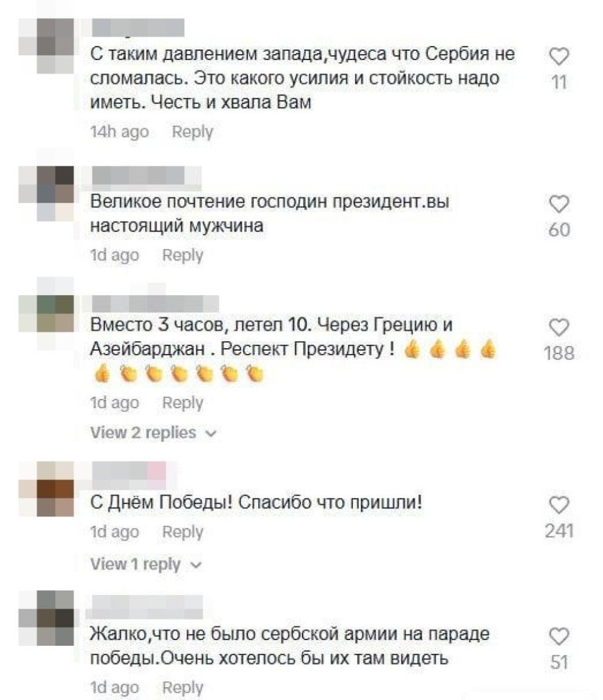Reply to the 14h ago comment
This screenshot has height=700, width=603.
point(193,132)
